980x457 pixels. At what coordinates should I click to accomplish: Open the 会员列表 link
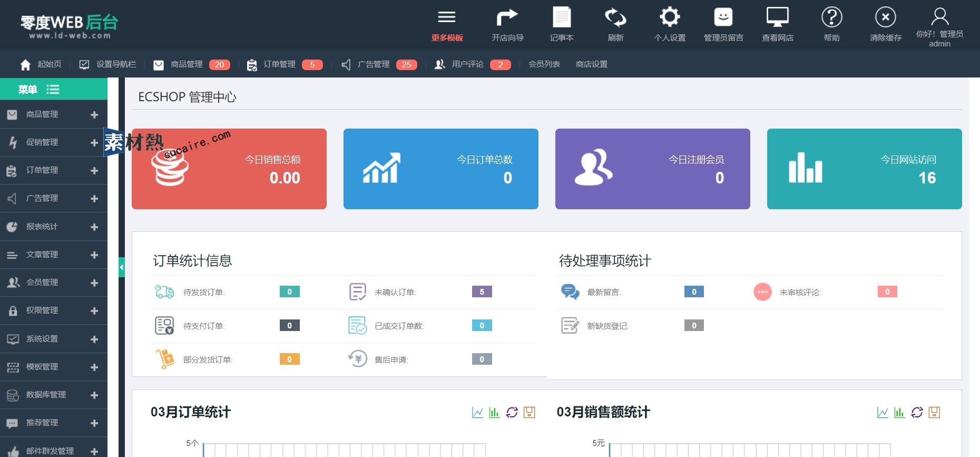[x=544, y=64]
